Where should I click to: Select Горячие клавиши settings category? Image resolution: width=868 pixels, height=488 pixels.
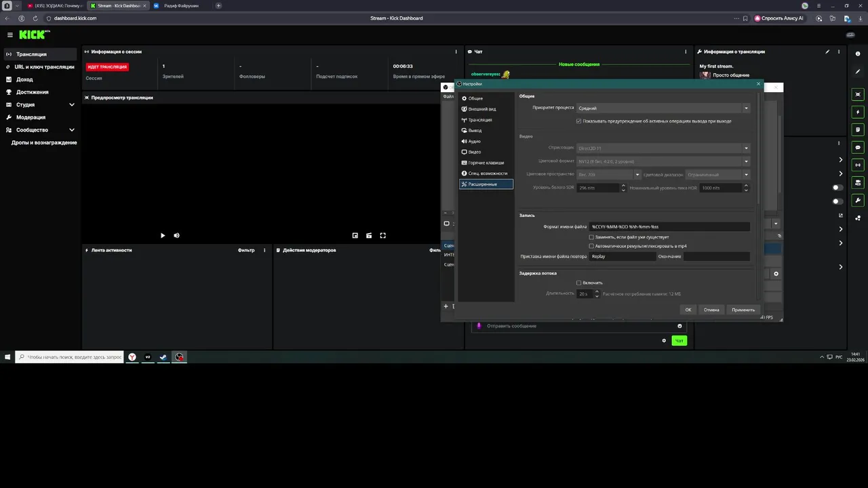click(x=486, y=163)
